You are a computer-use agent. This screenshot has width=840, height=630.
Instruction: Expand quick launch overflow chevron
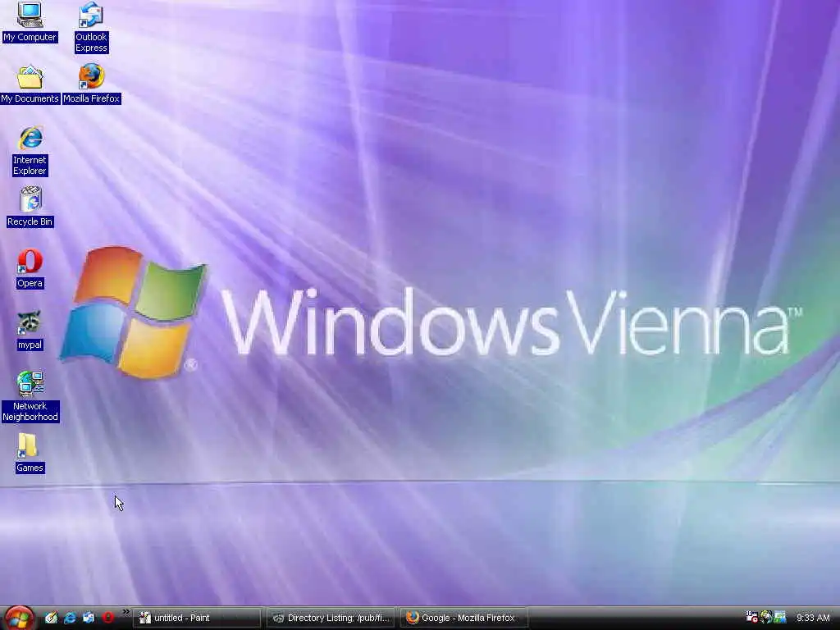126,612
